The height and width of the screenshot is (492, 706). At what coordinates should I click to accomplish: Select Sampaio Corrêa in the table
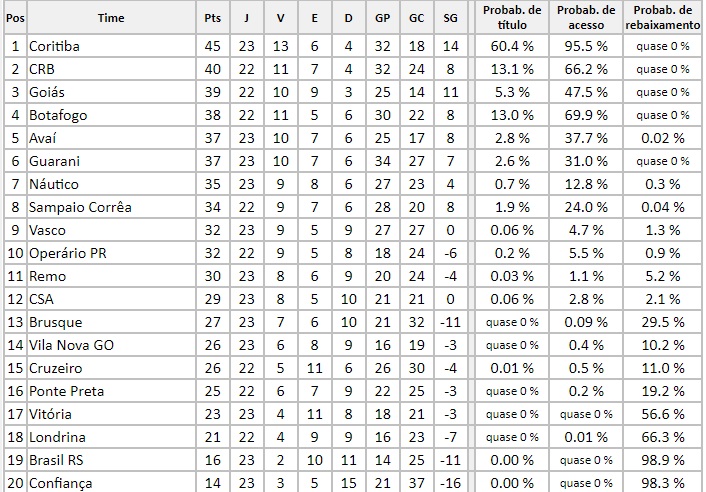coord(80,207)
